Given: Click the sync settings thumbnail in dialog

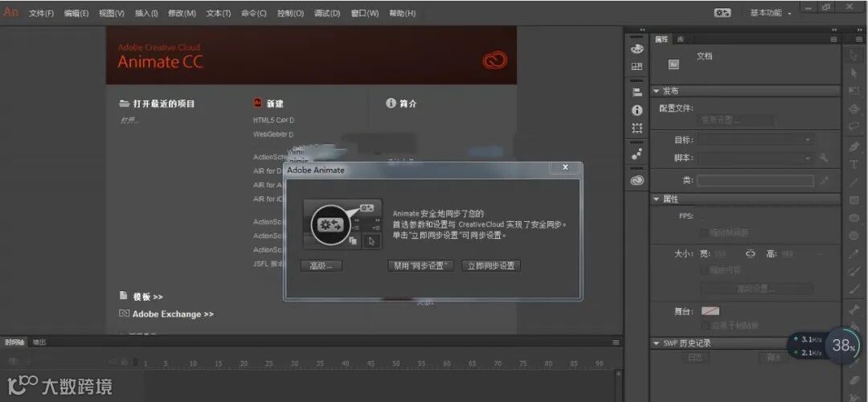Looking at the screenshot, I should [342, 224].
